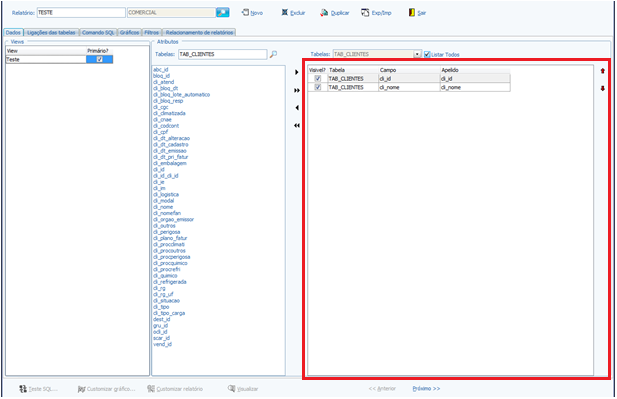Open the Ligações das tabelas tab
This screenshot has height=399, width=617.
[51, 32]
